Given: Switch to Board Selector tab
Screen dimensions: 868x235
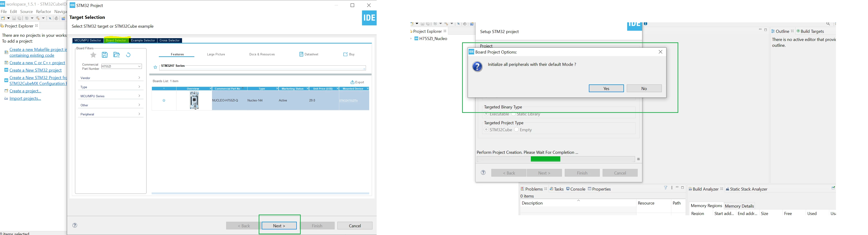Looking at the screenshot, I should tap(116, 40).
